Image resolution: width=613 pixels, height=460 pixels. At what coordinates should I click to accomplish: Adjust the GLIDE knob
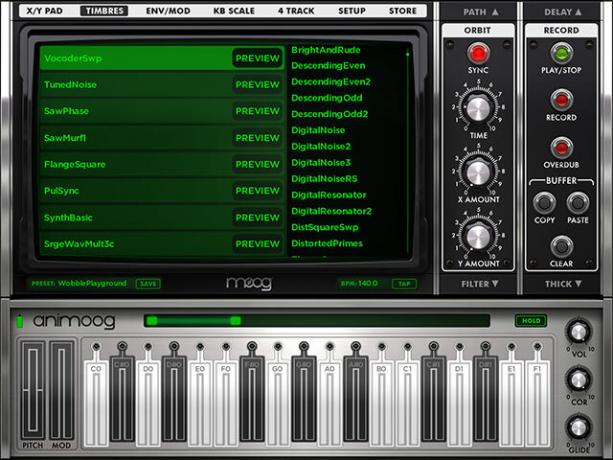click(x=579, y=428)
